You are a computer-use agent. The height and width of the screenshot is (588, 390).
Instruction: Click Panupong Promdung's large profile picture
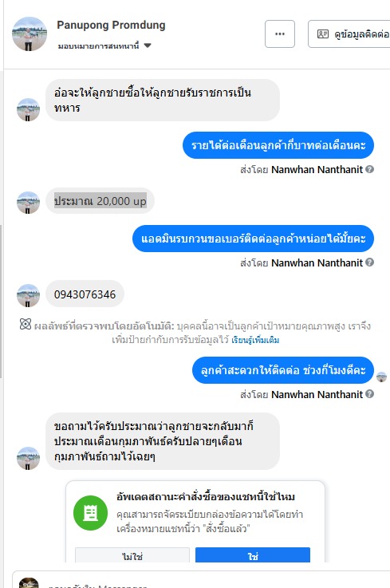30,34
